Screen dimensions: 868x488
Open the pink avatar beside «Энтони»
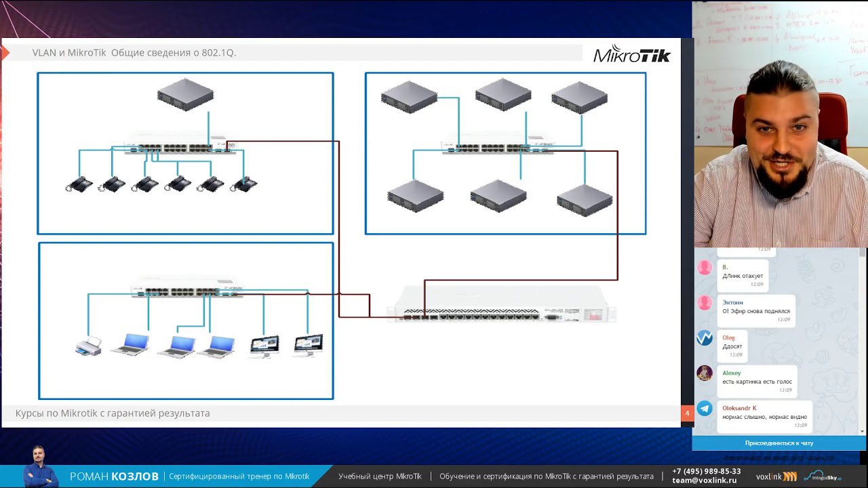tap(705, 302)
